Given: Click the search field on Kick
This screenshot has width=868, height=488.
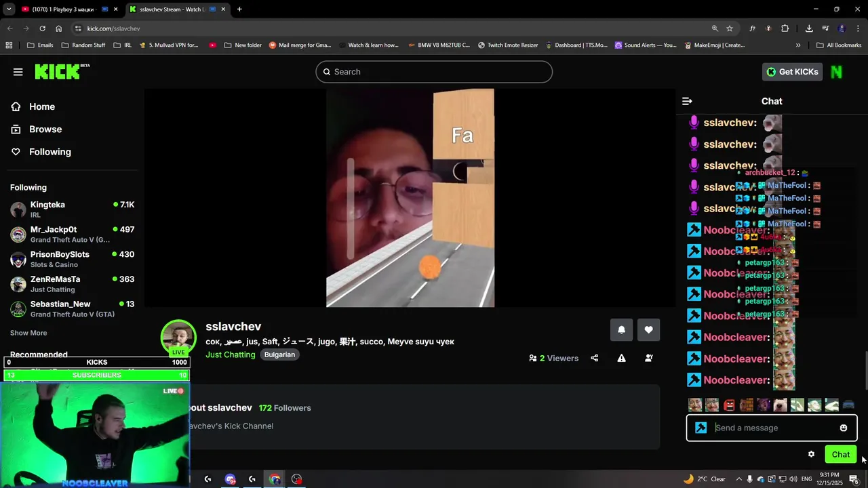Looking at the screenshot, I should pos(434,72).
